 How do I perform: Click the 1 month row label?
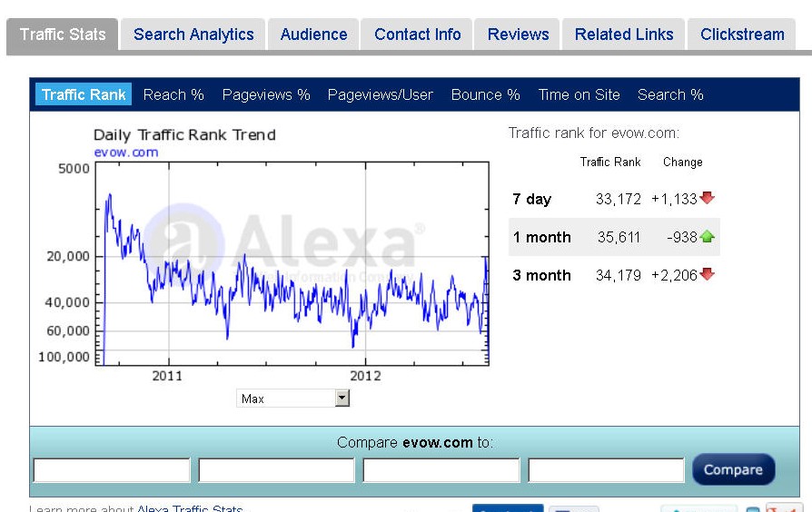point(541,237)
